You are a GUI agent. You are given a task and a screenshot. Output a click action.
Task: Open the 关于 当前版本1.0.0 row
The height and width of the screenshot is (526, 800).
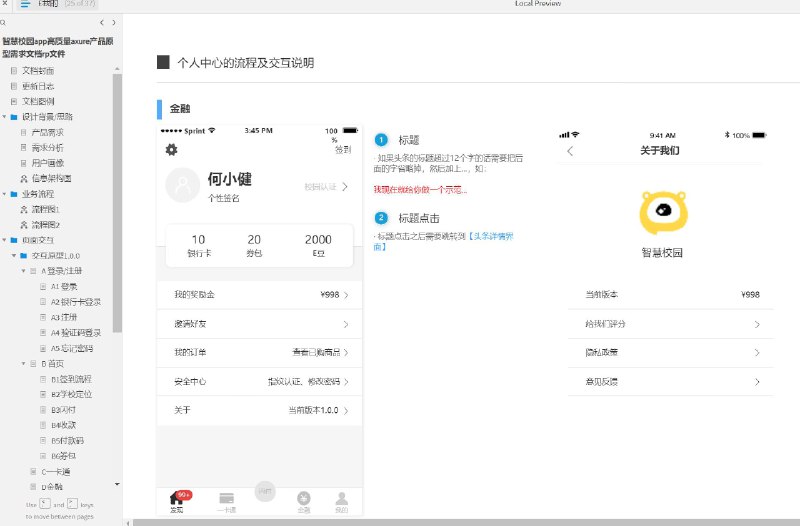(260, 410)
